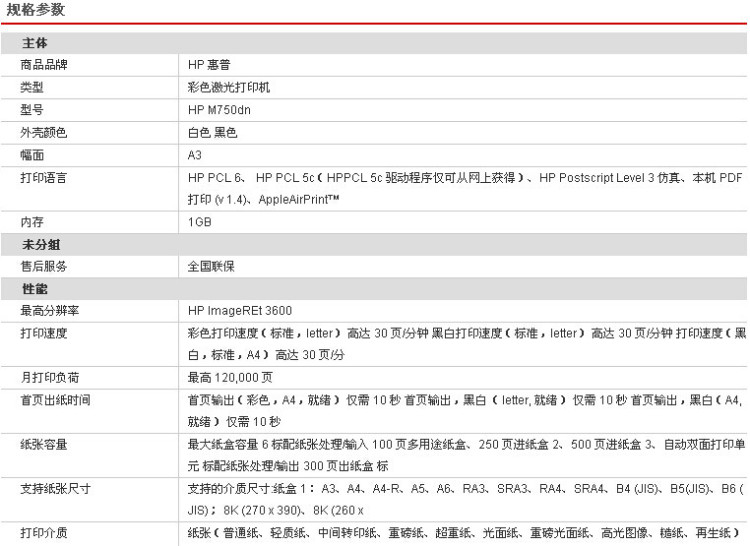Click the 纸张容量 label

pyautogui.click(x=44, y=444)
